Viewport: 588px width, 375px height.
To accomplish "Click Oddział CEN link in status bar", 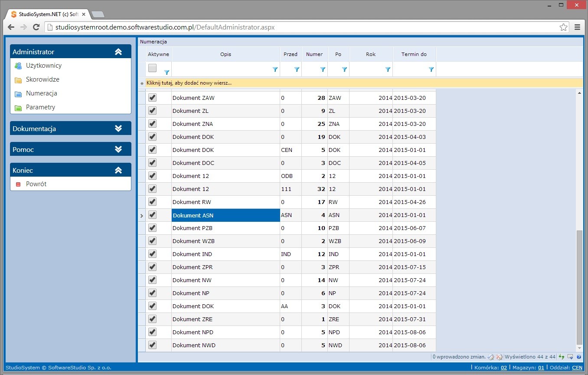I will pos(577,368).
